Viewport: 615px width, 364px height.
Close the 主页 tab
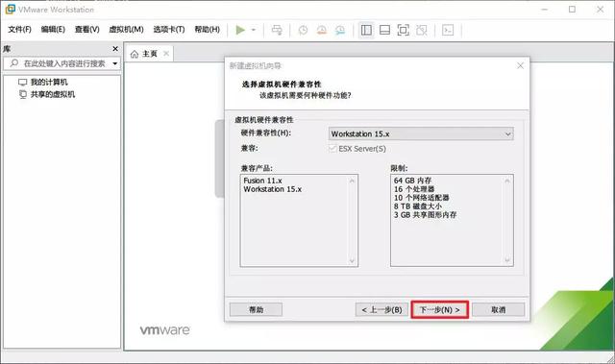point(166,54)
